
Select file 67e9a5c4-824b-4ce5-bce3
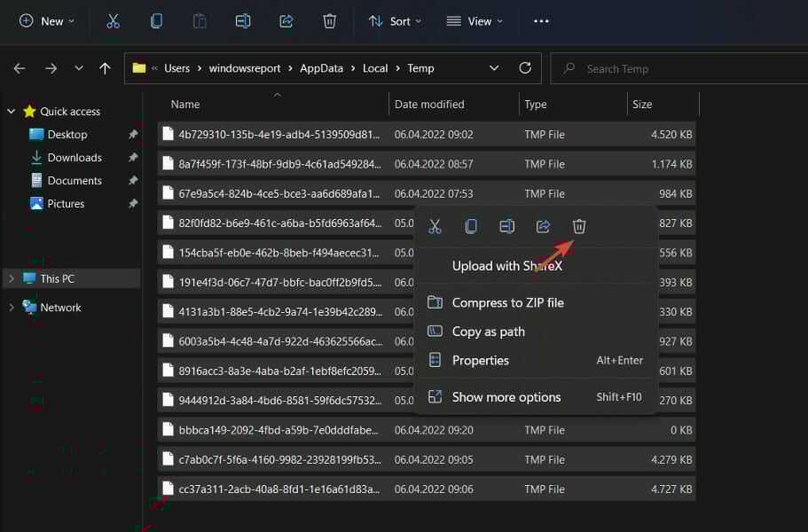click(427, 193)
